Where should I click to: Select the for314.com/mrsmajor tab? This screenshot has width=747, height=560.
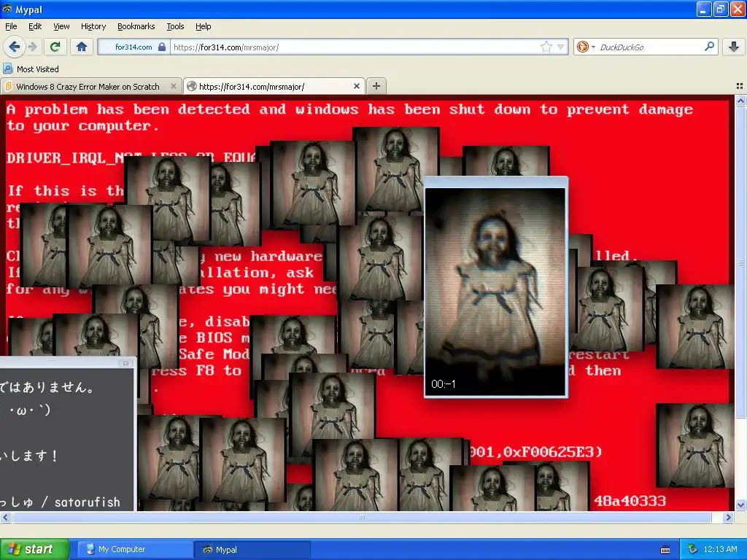coord(274,86)
